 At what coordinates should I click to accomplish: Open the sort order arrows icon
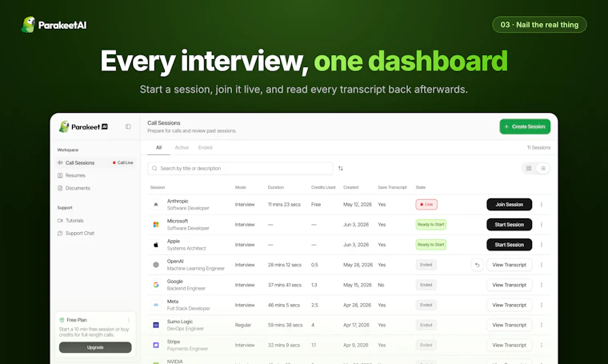[341, 168]
